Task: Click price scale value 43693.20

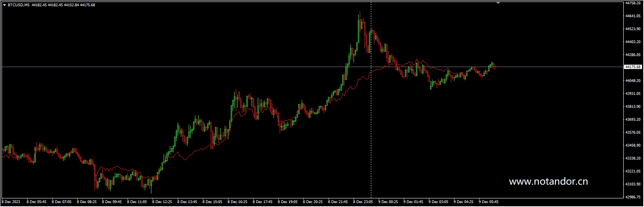Action: pyautogui.click(x=633, y=120)
